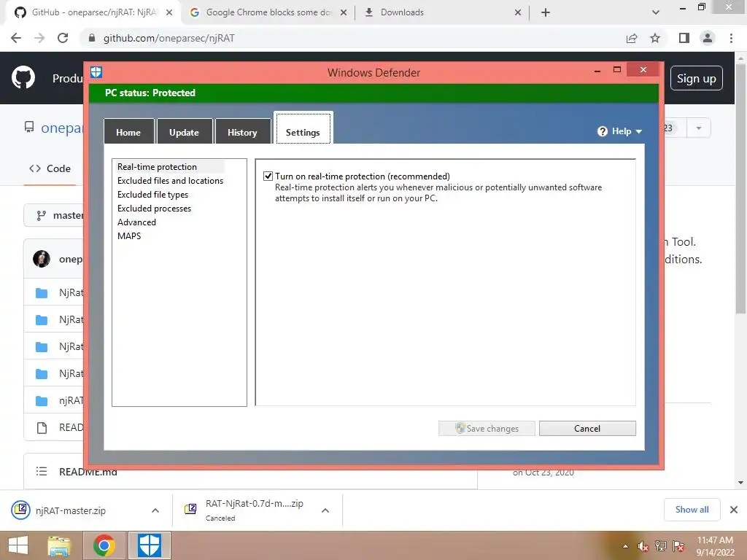The width and height of the screenshot is (747, 560).
Task: Open a new browser tab
Action: [546, 12]
